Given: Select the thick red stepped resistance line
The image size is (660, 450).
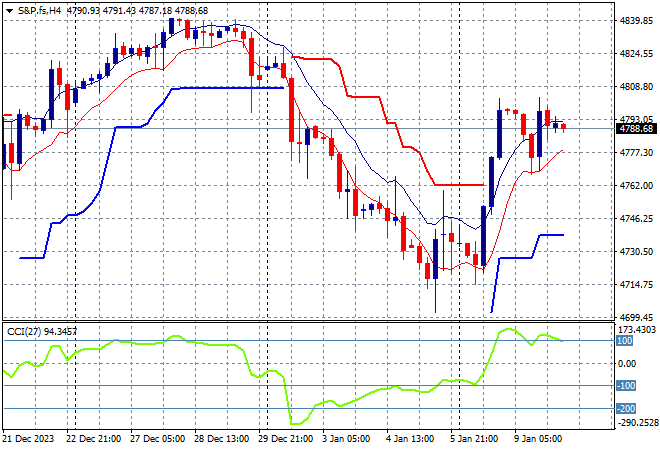Looking at the screenshot, I should [x=365, y=97].
